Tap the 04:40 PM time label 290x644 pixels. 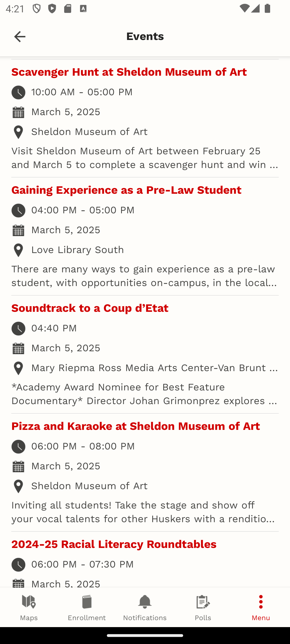point(54,328)
